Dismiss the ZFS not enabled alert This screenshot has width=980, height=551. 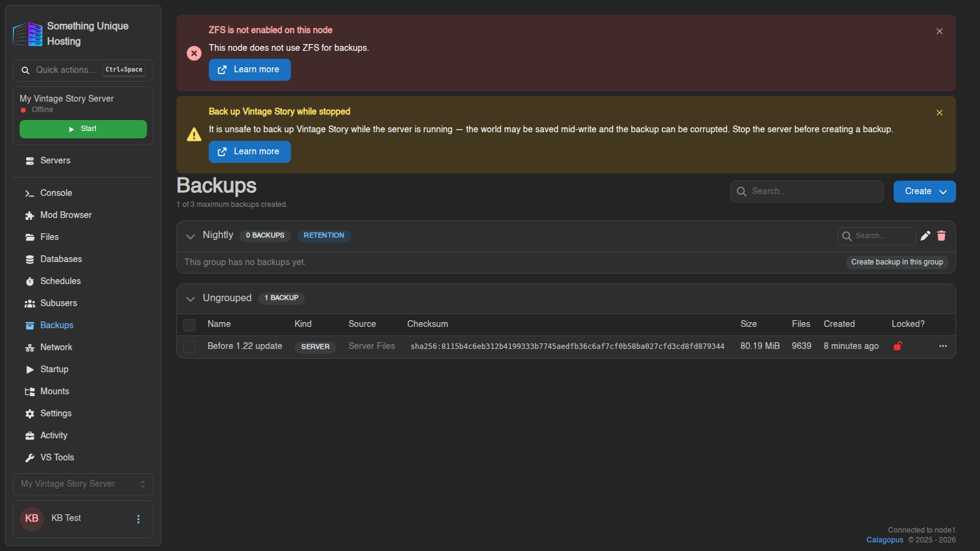[x=940, y=31]
